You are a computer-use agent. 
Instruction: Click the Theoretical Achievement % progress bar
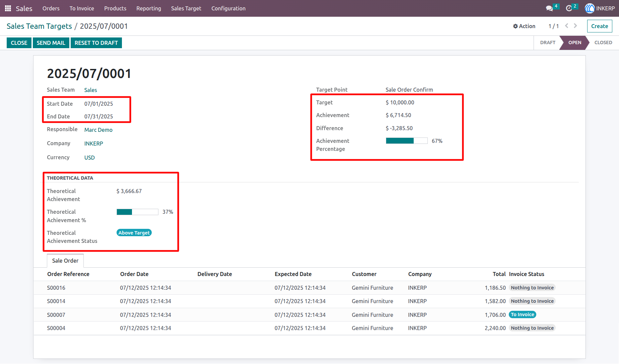click(137, 212)
